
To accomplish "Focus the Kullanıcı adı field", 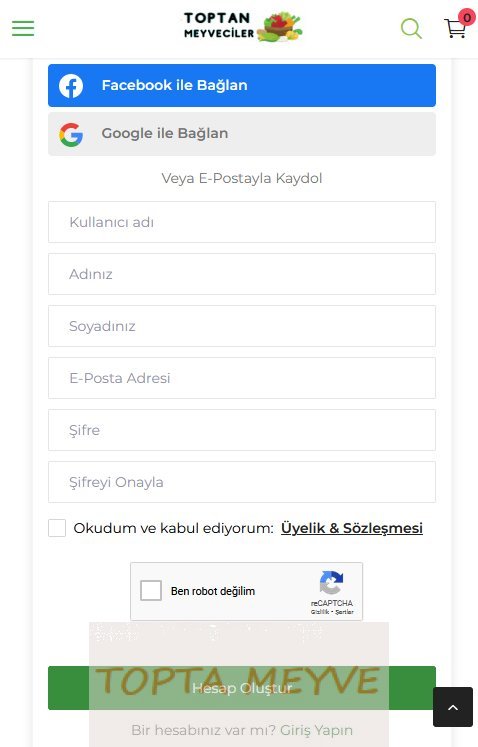I will [242, 222].
